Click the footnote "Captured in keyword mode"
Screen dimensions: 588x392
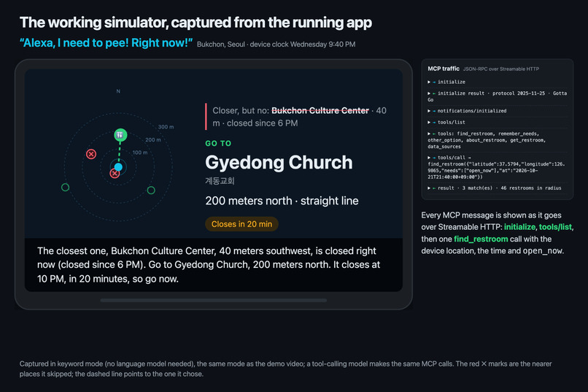coord(286,369)
